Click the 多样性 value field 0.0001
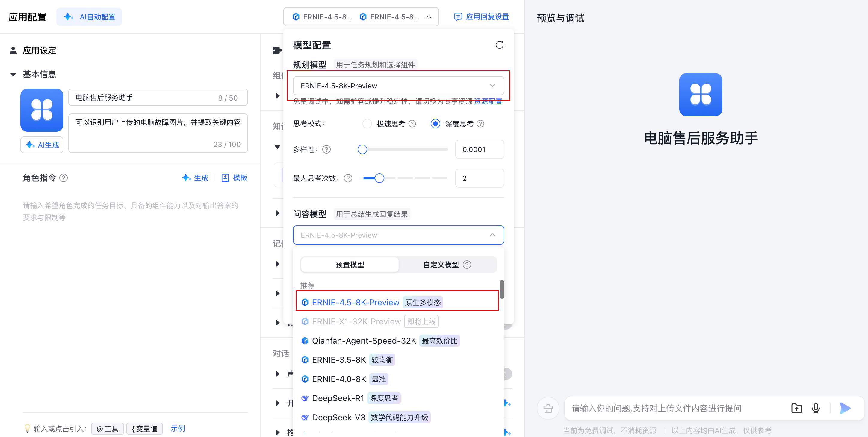This screenshot has width=868, height=437. coord(480,149)
